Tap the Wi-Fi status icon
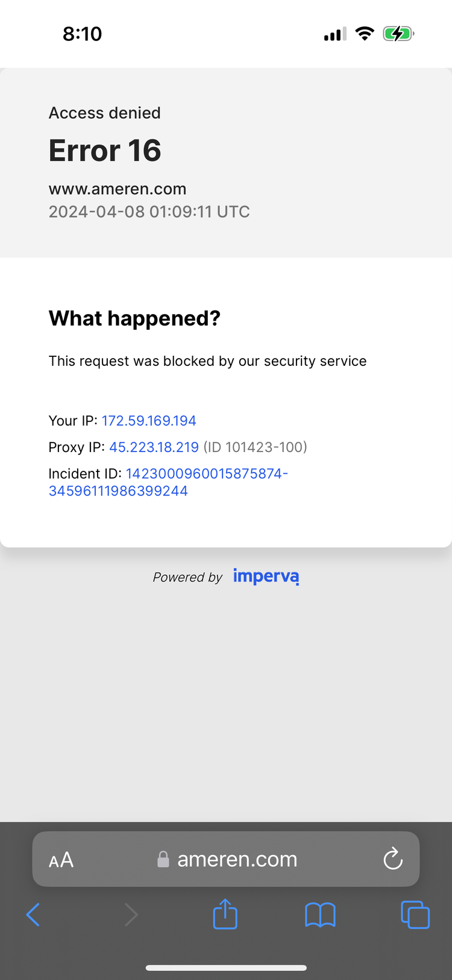Image resolution: width=452 pixels, height=980 pixels. coord(365,34)
